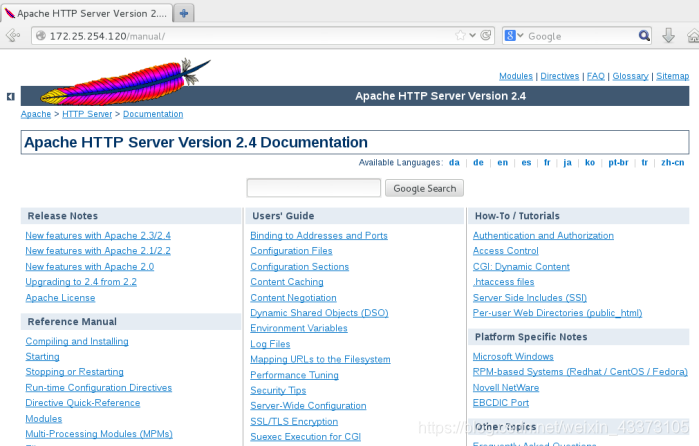The image size is (699, 446).
Task: Click the left arrow navigation icon
Action: point(11,96)
